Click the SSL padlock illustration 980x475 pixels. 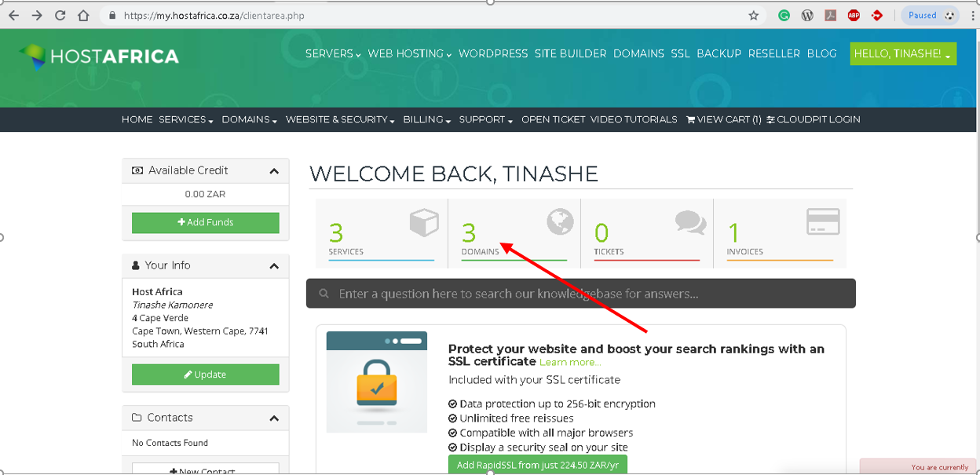click(x=377, y=382)
